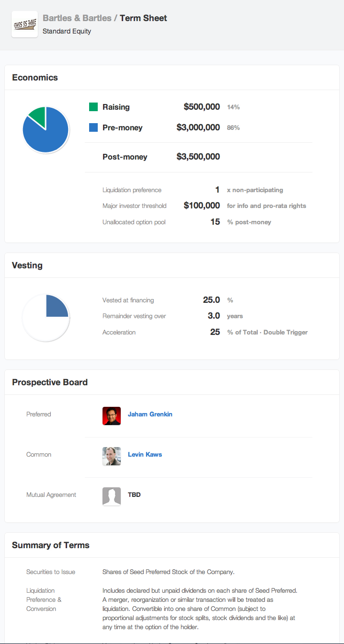This screenshot has width=344, height=644.
Task: Click the $500,000 raising amount
Action: coord(202,107)
